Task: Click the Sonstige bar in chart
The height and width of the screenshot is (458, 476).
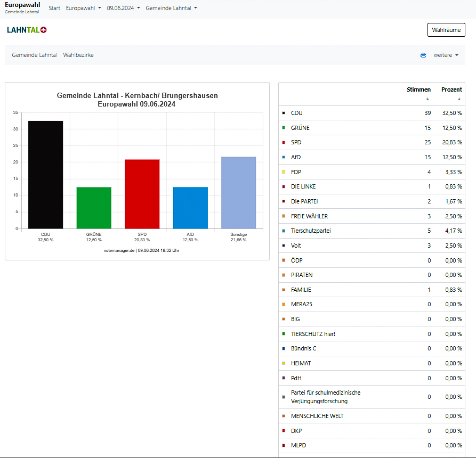Action: pyautogui.click(x=238, y=192)
